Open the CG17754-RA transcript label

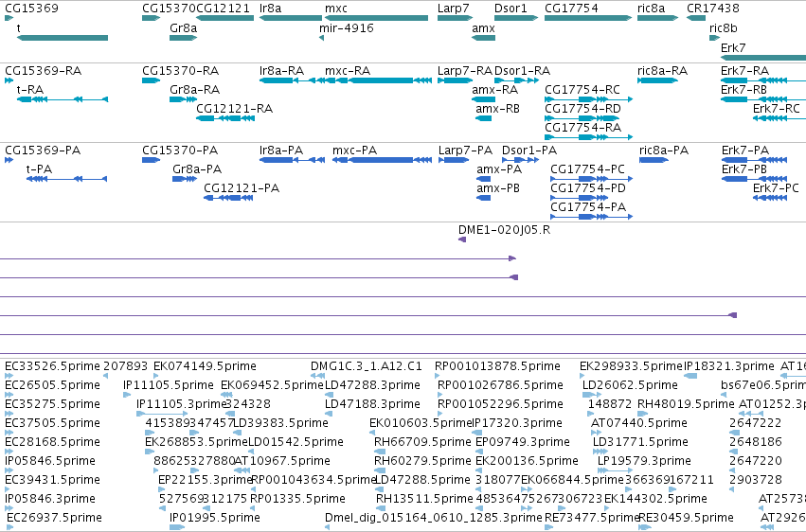582,128
